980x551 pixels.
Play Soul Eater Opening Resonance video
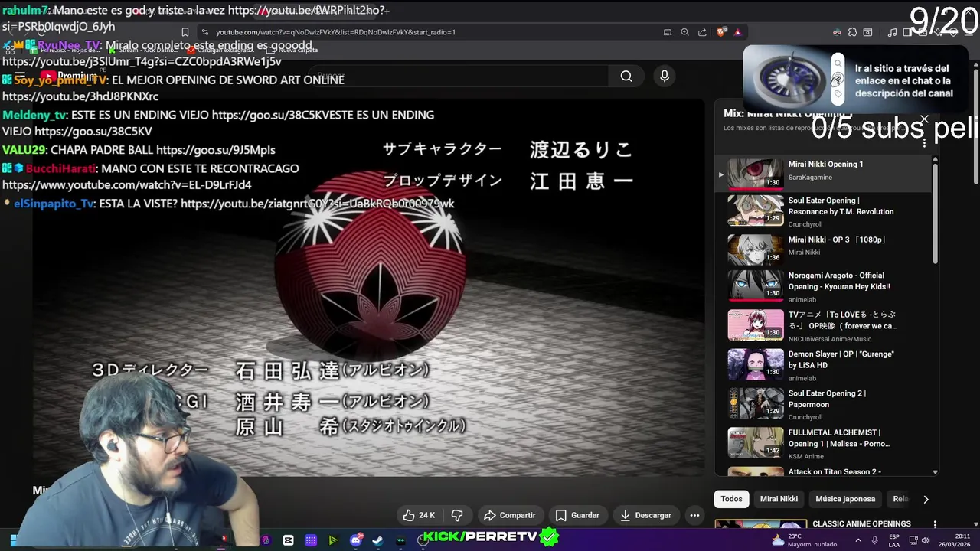coord(823,210)
